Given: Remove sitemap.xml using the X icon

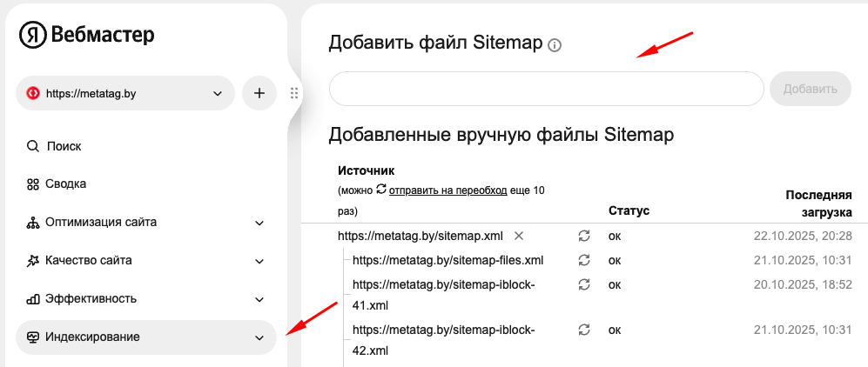Looking at the screenshot, I should point(519,236).
